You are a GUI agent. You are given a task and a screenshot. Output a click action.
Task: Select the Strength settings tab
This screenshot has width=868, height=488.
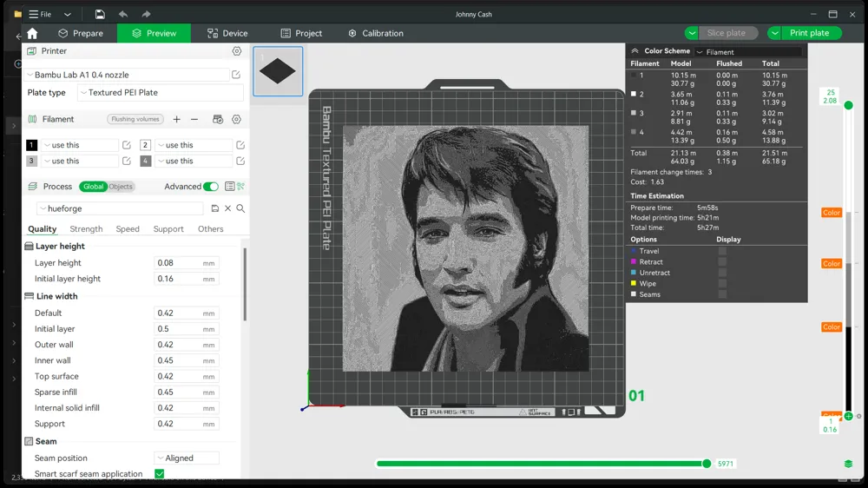86,228
